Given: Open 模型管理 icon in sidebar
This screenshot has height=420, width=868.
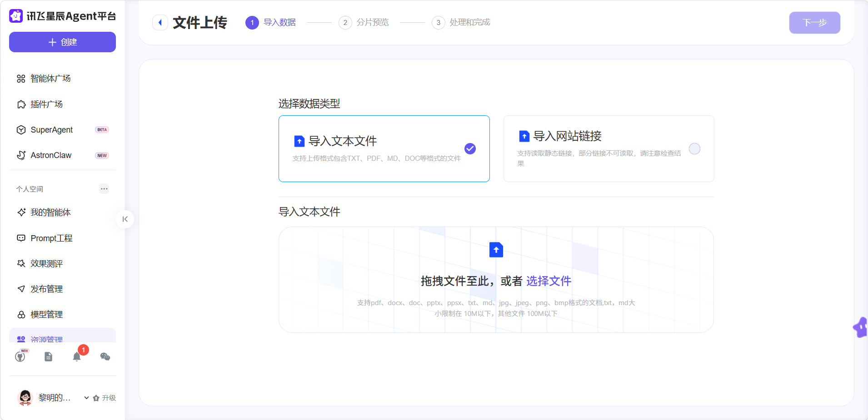Looking at the screenshot, I should (21, 314).
